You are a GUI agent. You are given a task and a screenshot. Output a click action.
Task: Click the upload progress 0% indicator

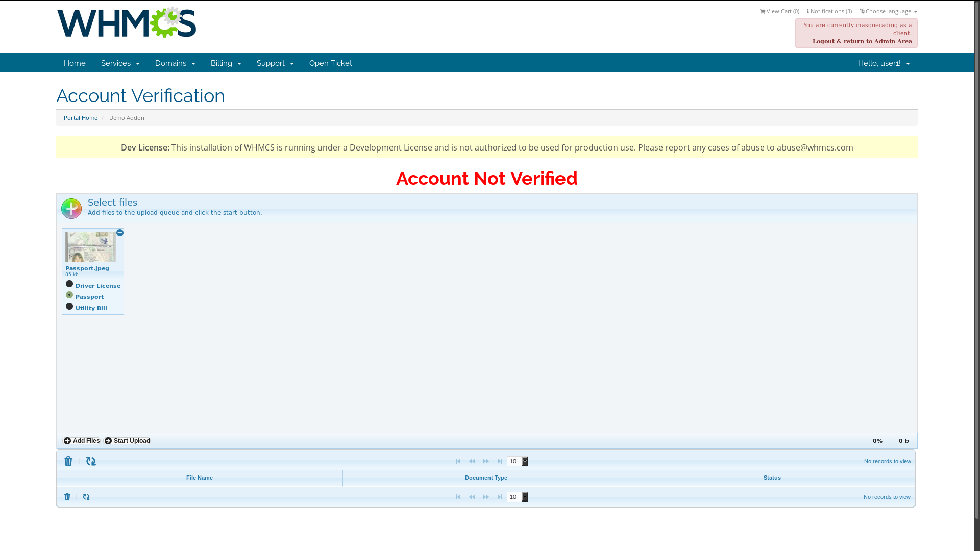click(877, 441)
